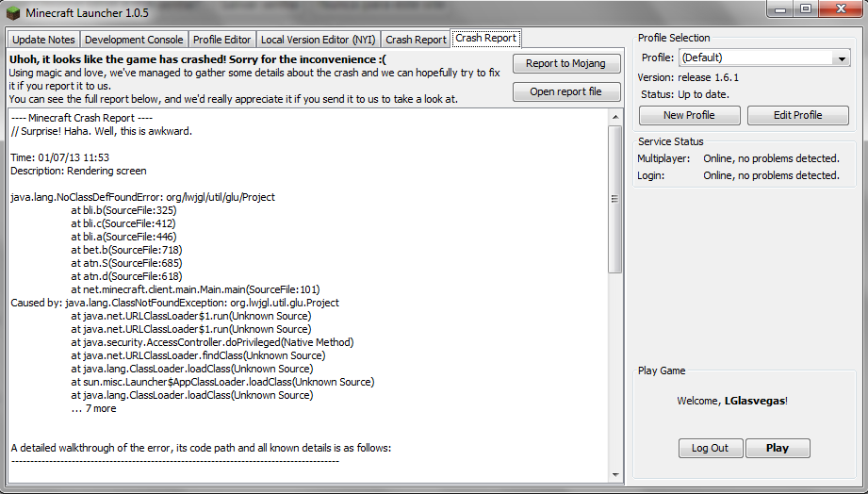Click 'at sun.misc.Launcher$AppClassLoader.loadClass' line
Screen dimensions: 868x494
click(222, 382)
